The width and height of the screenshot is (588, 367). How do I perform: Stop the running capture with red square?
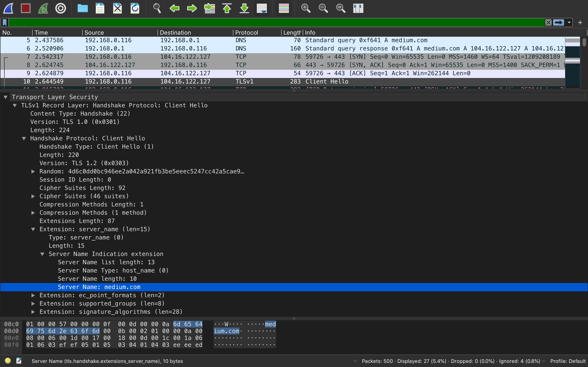26,8
